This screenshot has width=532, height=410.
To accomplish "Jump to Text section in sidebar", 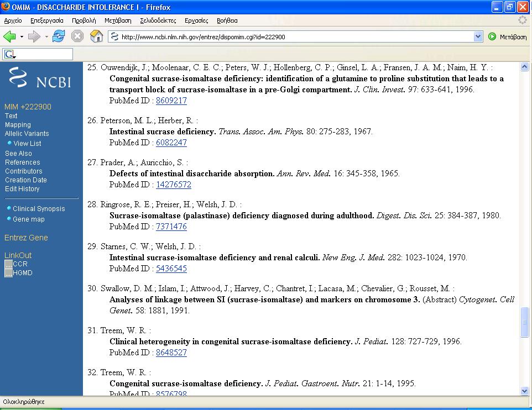I will coord(11,116).
